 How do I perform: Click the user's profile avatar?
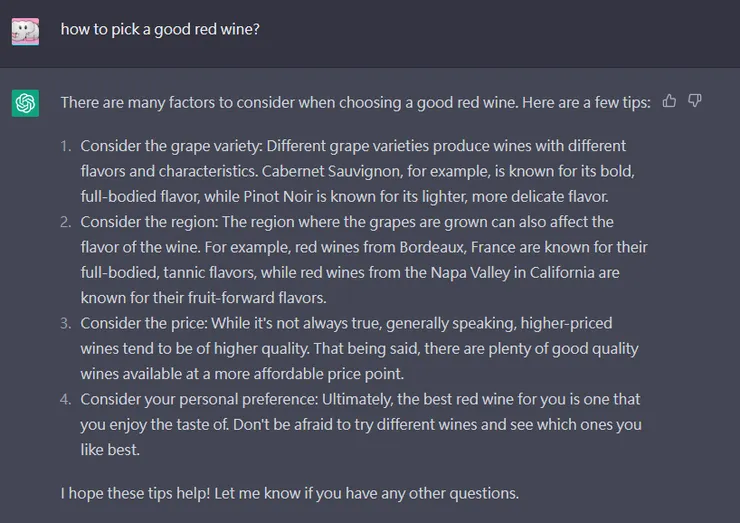tap(25, 30)
